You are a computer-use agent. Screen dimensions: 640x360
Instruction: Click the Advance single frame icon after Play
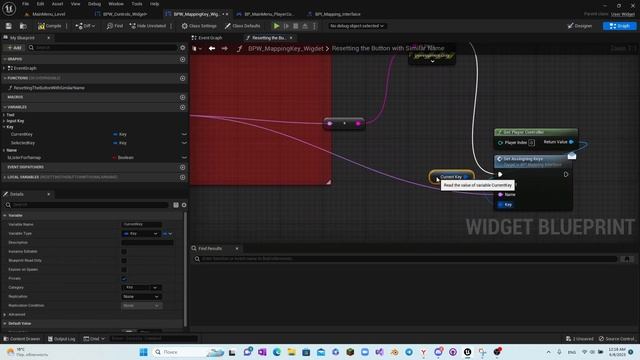tap(287, 26)
